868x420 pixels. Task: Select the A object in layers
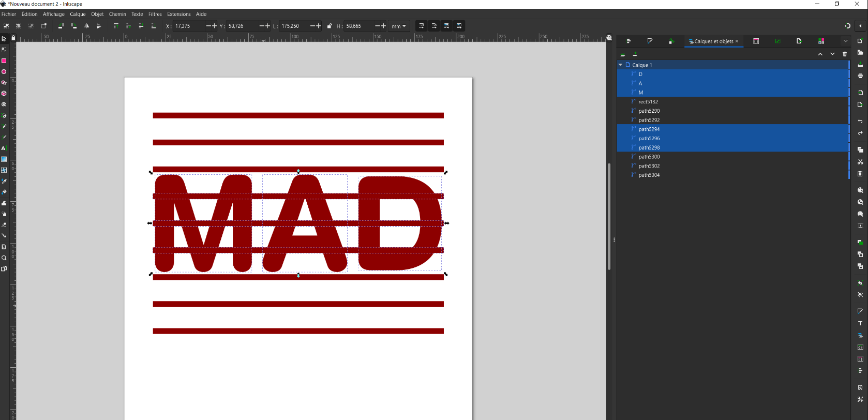(x=733, y=83)
